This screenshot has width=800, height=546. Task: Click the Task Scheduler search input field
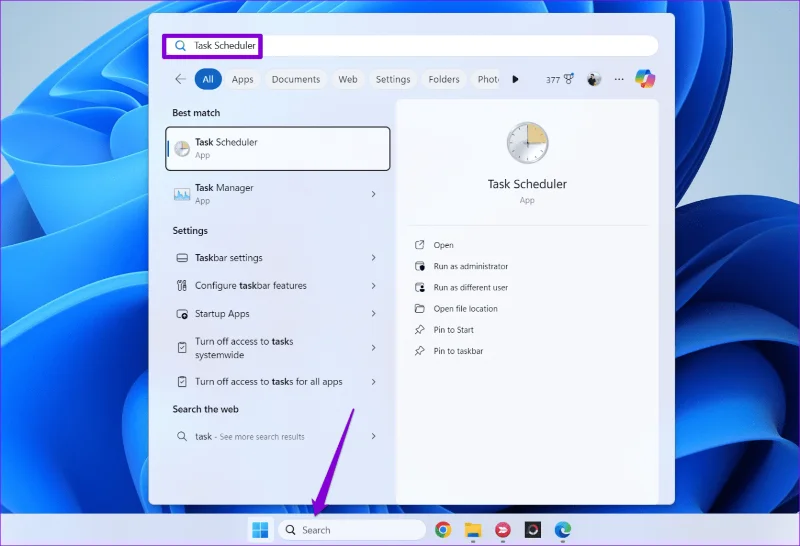click(410, 45)
